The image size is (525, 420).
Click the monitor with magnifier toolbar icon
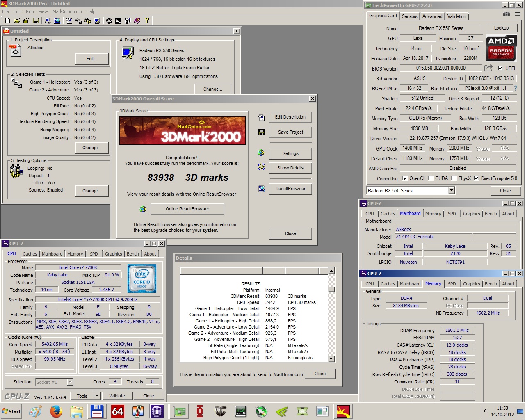(x=57, y=21)
